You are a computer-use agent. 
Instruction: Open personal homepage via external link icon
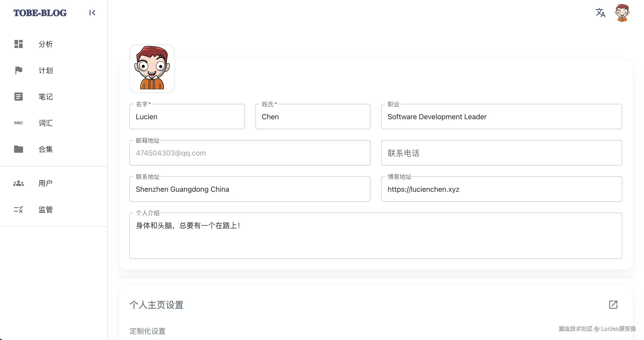pyautogui.click(x=613, y=305)
